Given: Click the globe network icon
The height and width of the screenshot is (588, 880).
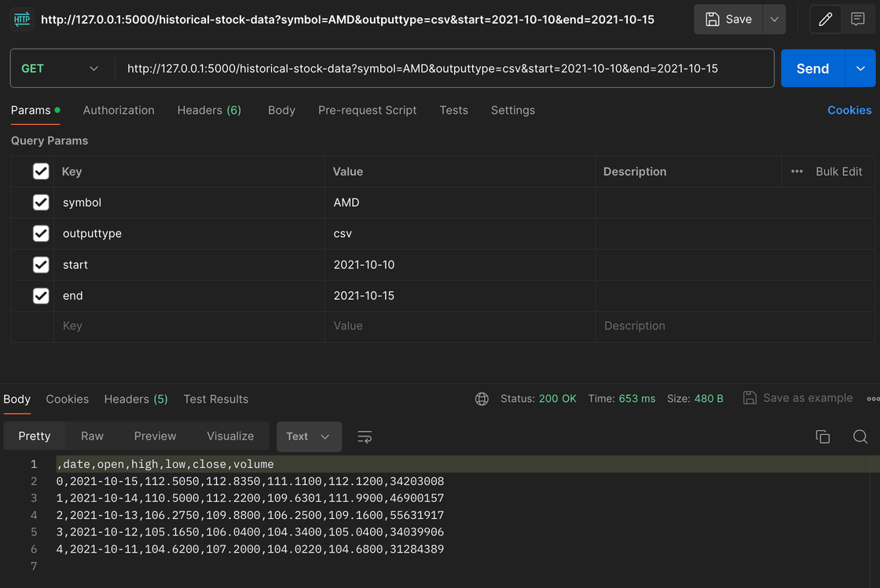Looking at the screenshot, I should click(x=482, y=399).
